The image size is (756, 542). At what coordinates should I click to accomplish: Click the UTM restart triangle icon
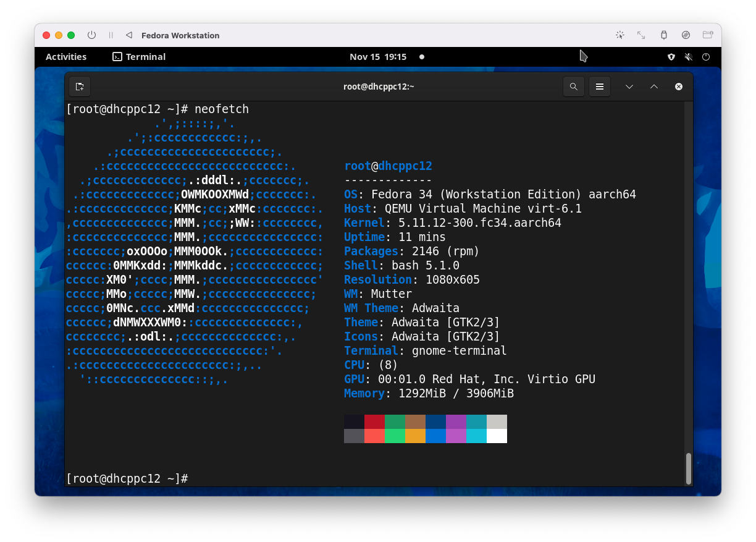tap(129, 35)
